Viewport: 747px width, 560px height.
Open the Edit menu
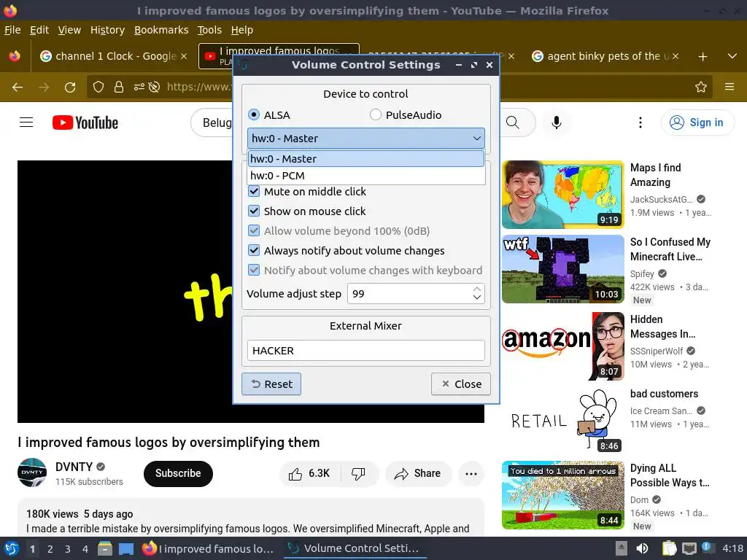tap(39, 30)
